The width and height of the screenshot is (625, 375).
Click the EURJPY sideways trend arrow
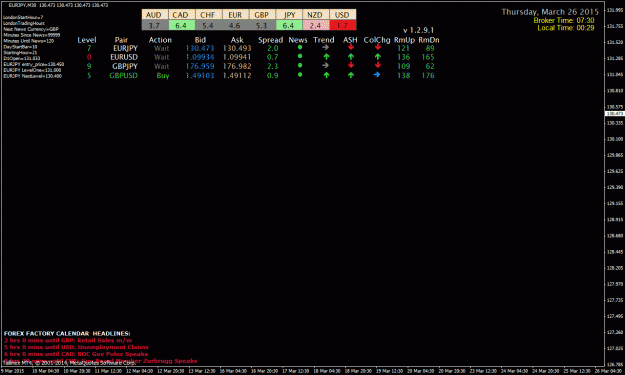tap(326, 47)
